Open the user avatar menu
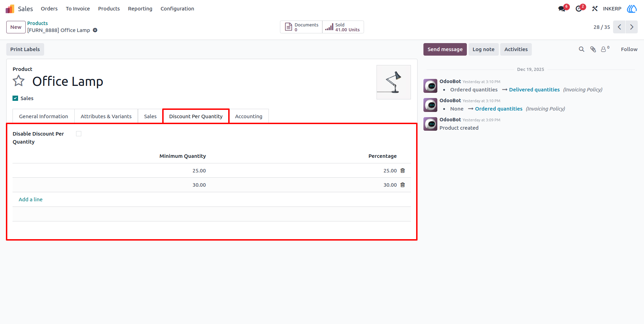This screenshot has height=324, width=644. pyautogui.click(x=632, y=9)
